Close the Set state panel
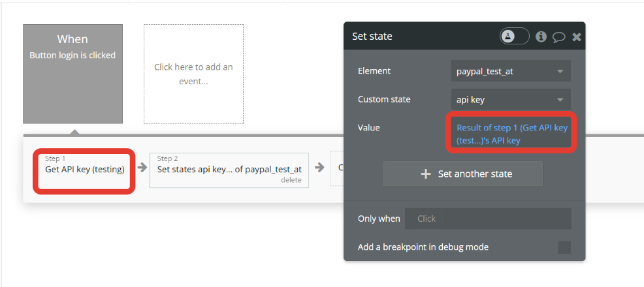 click(577, 37)
